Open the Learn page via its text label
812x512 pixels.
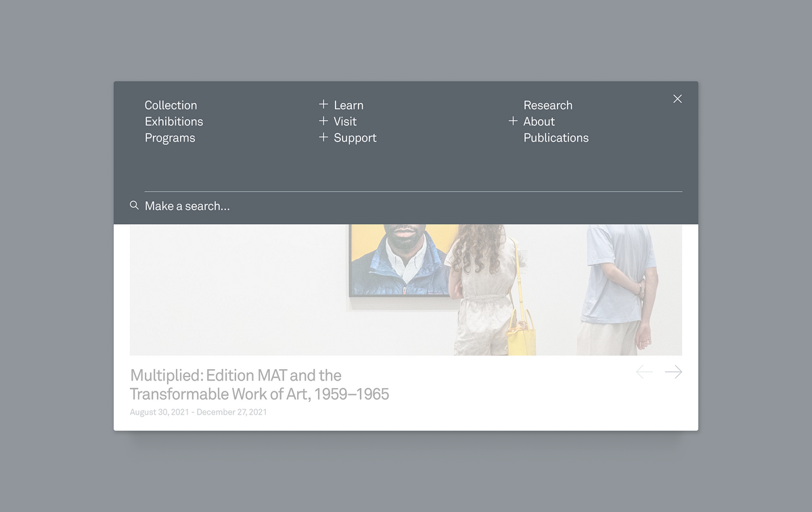tap(349, 105)
